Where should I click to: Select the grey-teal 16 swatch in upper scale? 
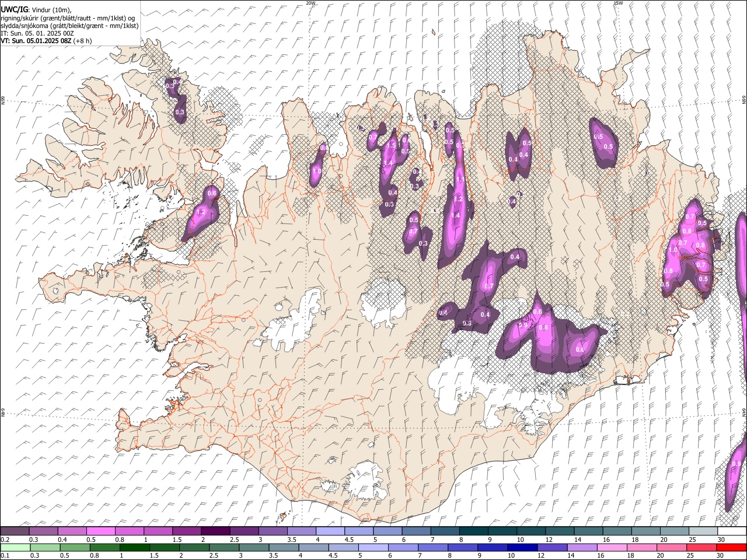pos(617,531)
